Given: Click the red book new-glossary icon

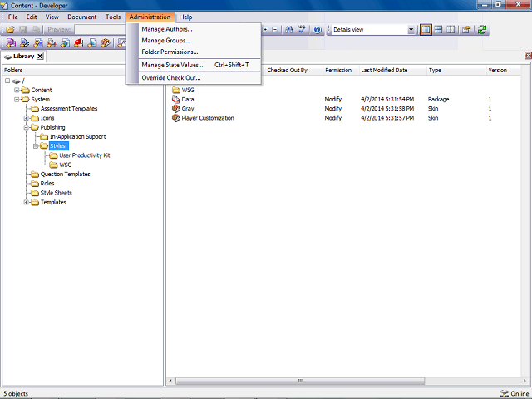Looking at the screenshot, I should point(79,43).
